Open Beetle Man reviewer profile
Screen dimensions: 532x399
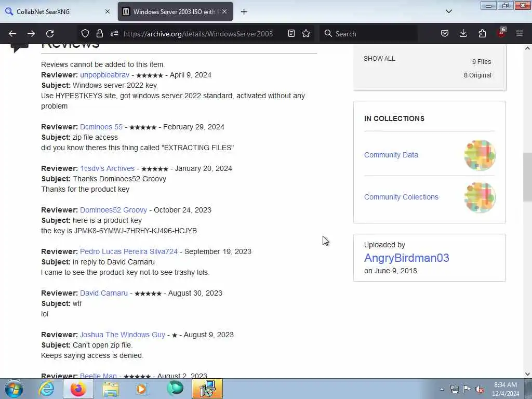tap(98, 375)
